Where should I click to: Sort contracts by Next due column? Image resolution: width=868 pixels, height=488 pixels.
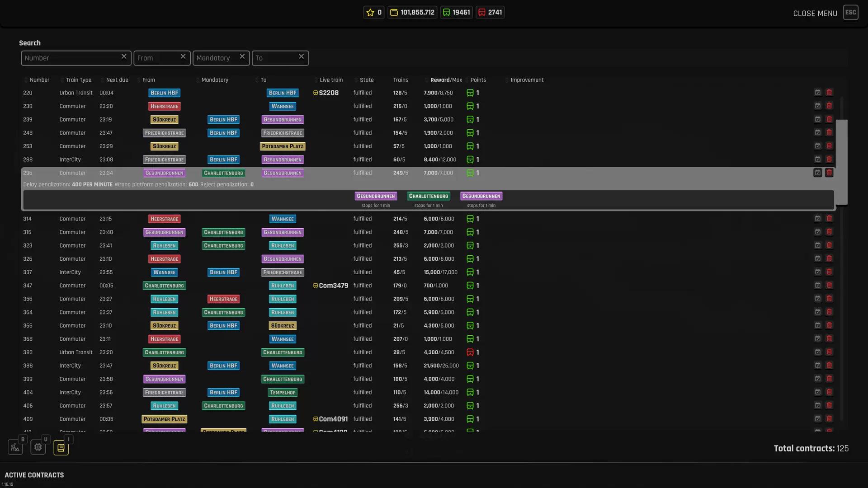point(117,80)
